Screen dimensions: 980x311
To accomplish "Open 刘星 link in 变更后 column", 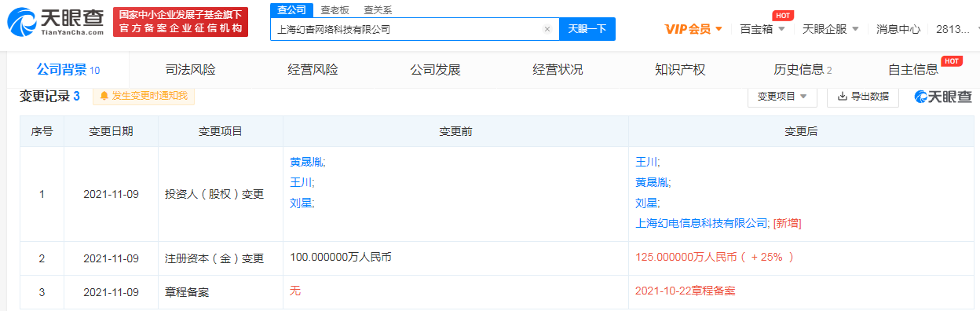I will pos(647,203).
